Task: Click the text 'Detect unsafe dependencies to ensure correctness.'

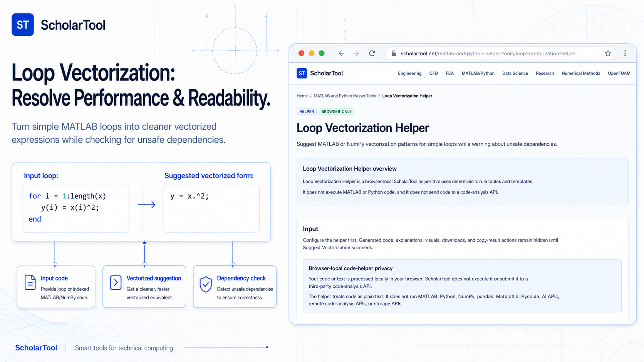Action: click(245, 293)
